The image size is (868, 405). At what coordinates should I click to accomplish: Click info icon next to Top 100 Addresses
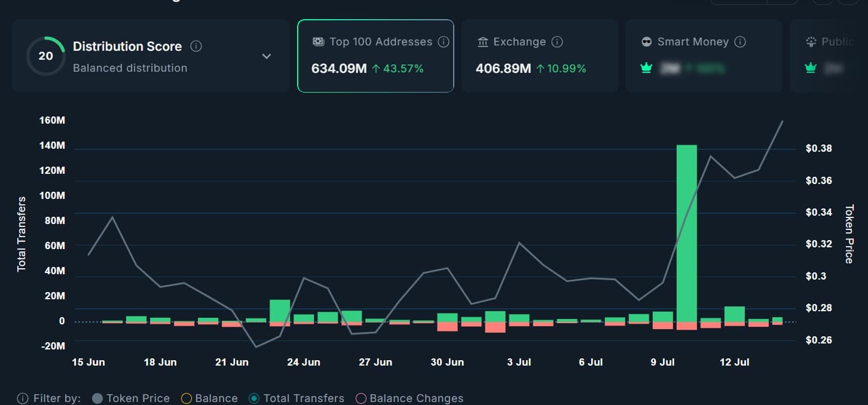pyautogui.click(x=444, y=42)
